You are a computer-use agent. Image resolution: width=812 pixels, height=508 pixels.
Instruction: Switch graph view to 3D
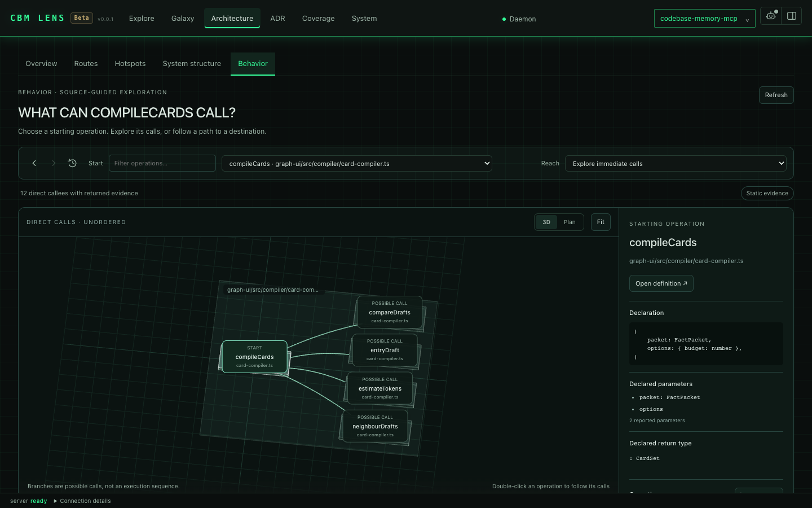click(x=546, y=222)
